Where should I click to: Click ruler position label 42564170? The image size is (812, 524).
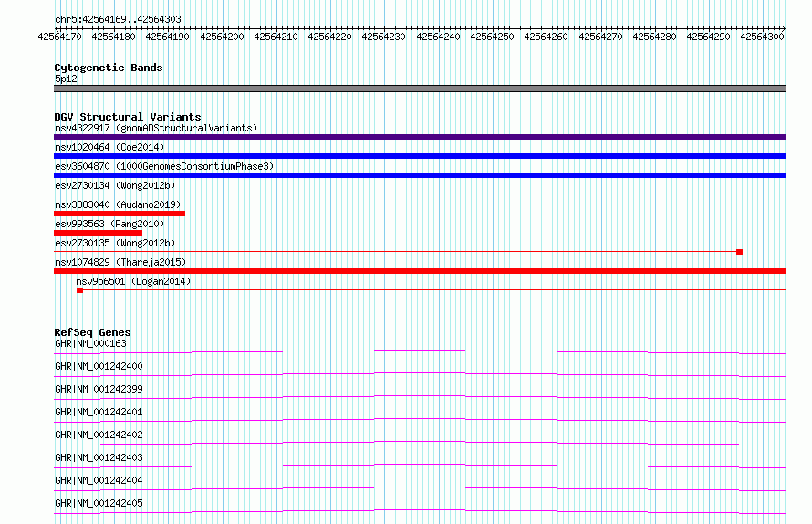coord(59,37)
